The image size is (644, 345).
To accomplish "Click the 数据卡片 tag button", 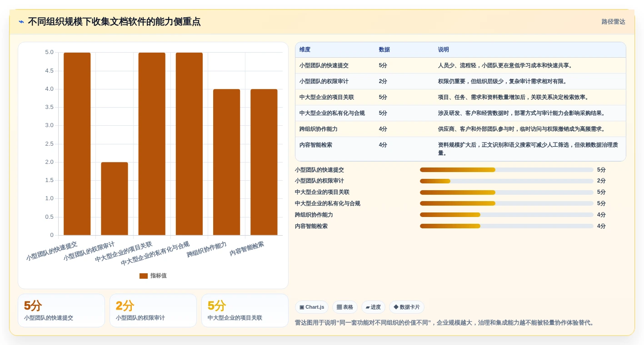I will point(407,307).
